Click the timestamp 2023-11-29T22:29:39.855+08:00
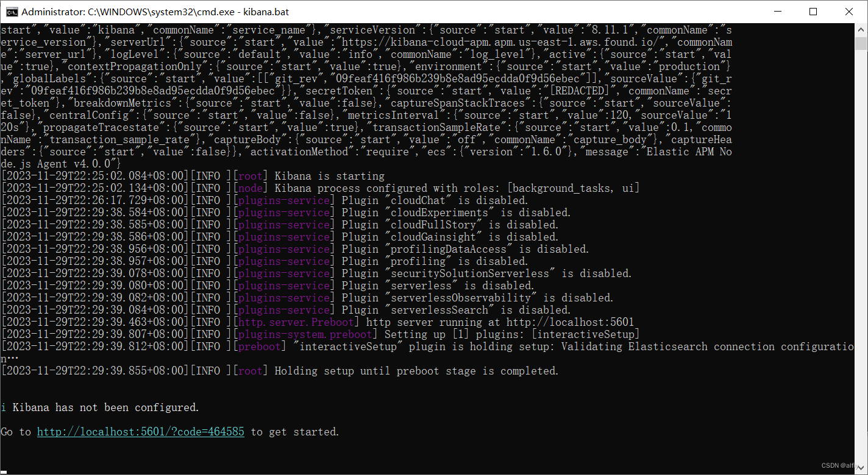This screenshot has width=868, height=475. (95, 371)
